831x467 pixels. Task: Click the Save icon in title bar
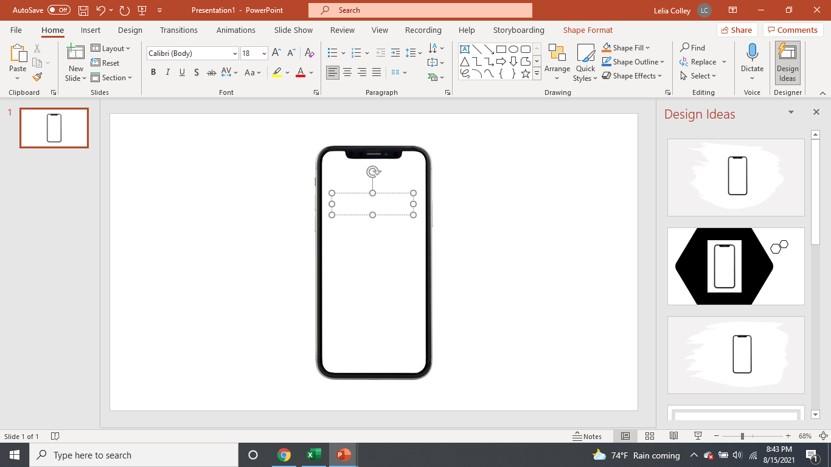click(83, 10)
